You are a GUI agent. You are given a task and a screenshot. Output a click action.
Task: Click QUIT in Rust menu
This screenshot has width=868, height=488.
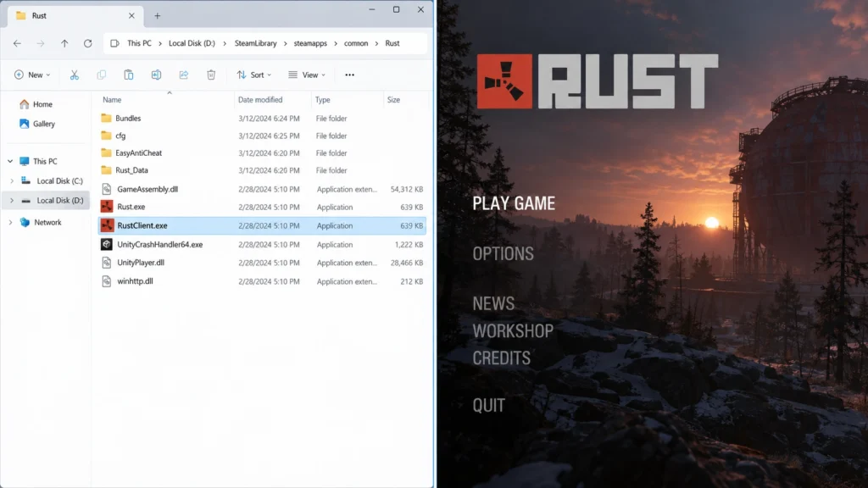point(489,405)
